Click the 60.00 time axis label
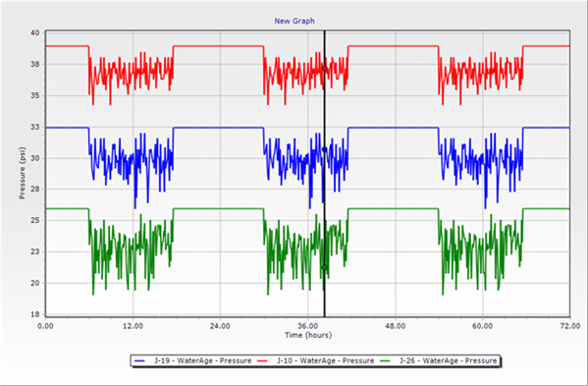Viewport: 588px width, 386px height. click(483, 326)
